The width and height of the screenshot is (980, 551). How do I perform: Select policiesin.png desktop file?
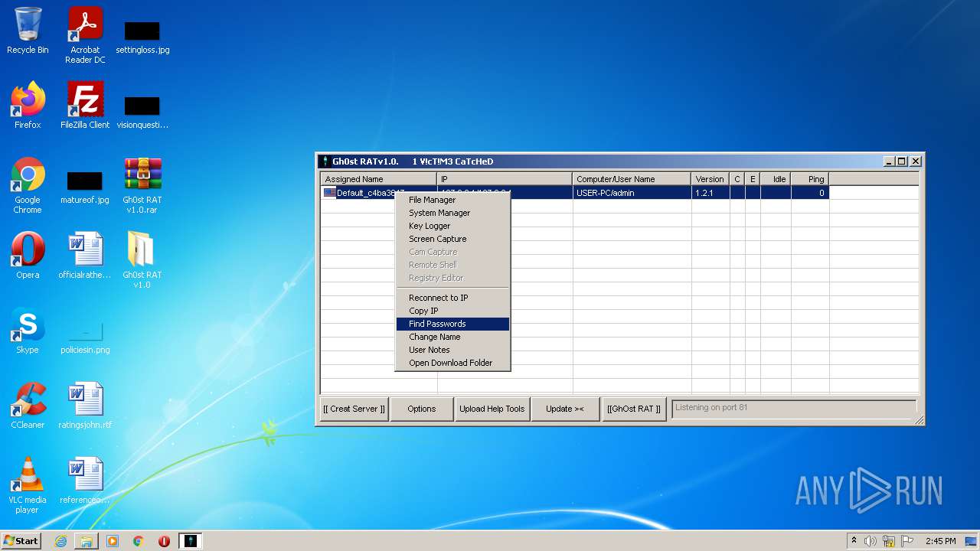(85, 337)
